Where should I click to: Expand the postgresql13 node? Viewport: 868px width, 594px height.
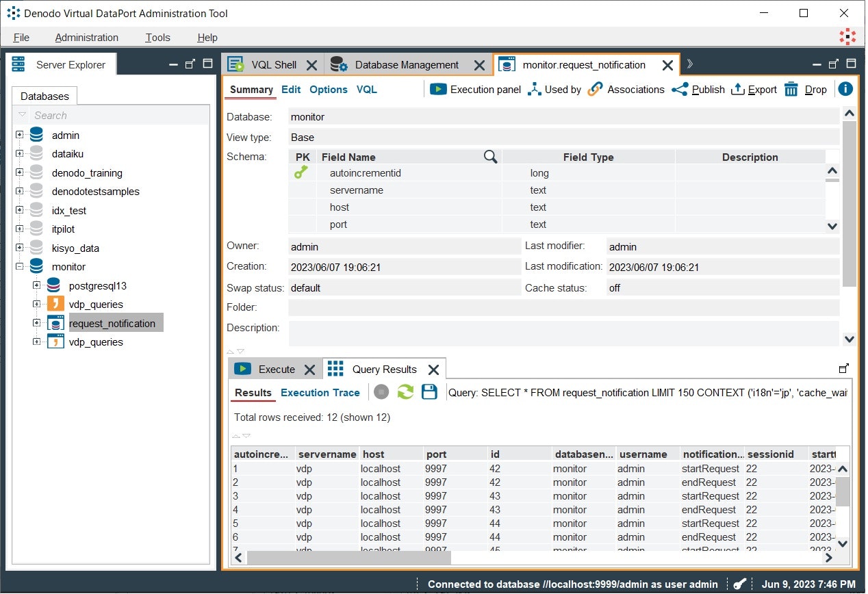click(37, 285)
